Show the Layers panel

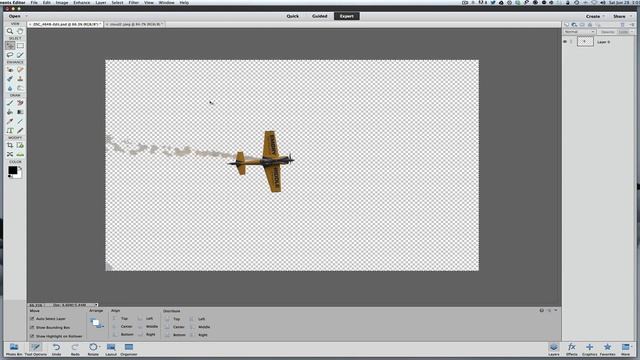[554, 349]
